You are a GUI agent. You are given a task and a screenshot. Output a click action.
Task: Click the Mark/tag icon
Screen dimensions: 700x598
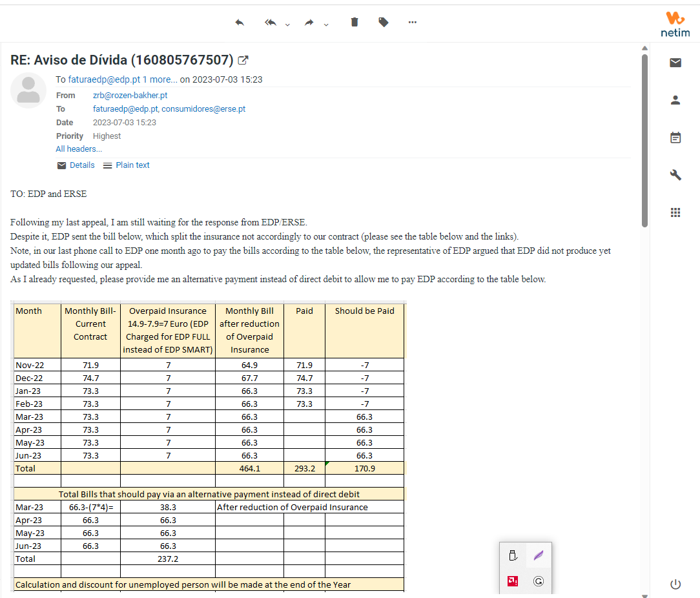(384, 22)
